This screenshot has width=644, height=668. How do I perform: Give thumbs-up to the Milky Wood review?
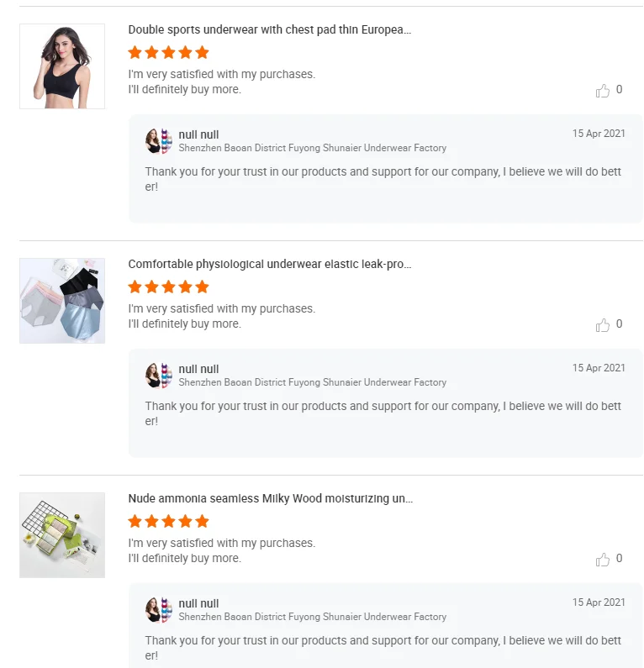(603, 560)
